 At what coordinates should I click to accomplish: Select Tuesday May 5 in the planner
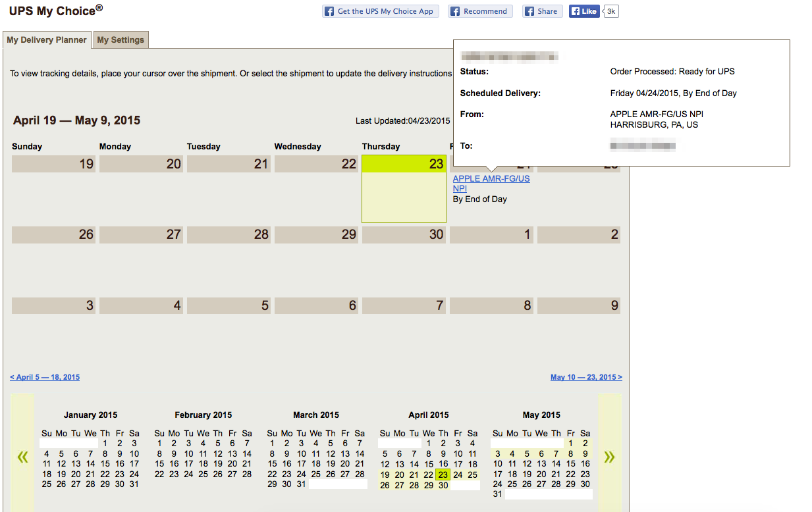click(229, 305)
